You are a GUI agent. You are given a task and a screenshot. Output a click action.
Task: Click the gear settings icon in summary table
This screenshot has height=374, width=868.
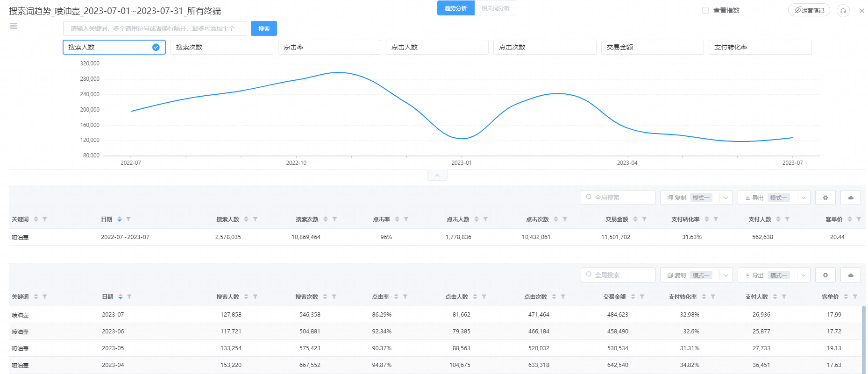(x=825, y=198)
